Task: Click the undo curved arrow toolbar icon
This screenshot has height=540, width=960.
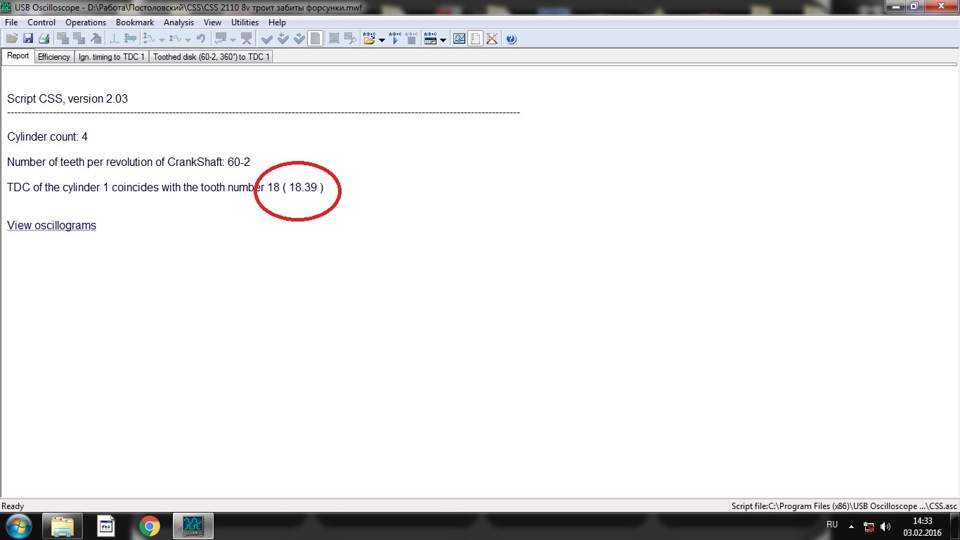Action: pos(201,39)
